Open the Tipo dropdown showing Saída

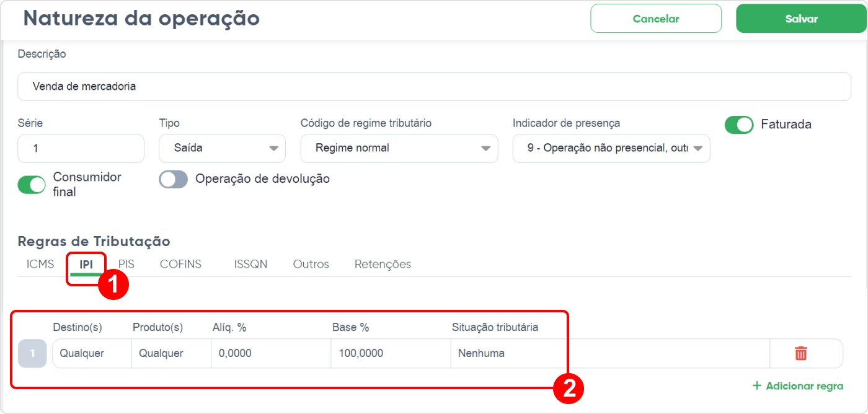222,148
